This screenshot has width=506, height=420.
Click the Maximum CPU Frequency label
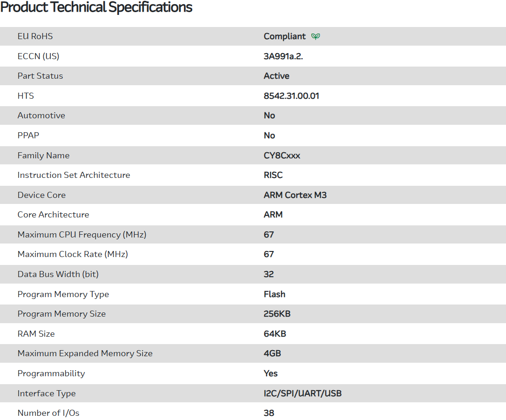click(x=82, y=235)
